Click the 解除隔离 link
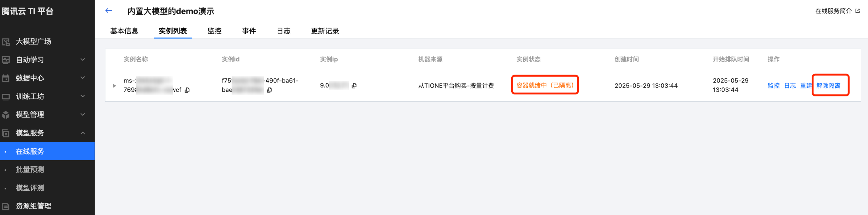 coord(828,86)
